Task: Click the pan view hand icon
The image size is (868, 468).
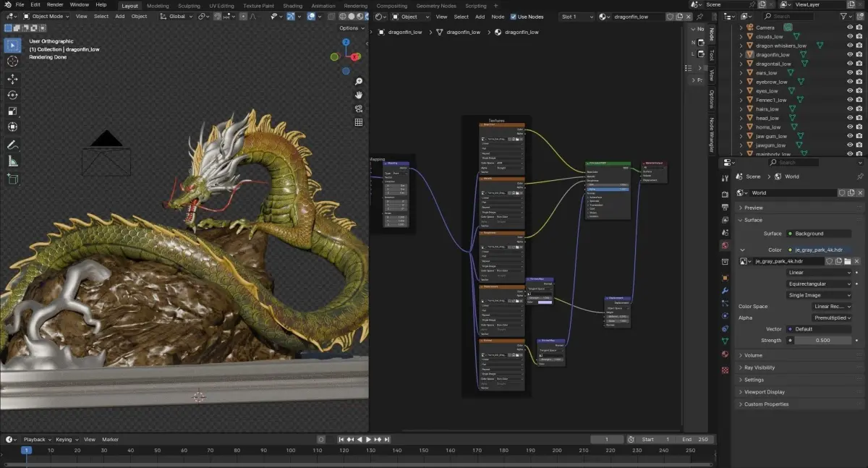Action: pyautogui.click(x=359, y=95)
